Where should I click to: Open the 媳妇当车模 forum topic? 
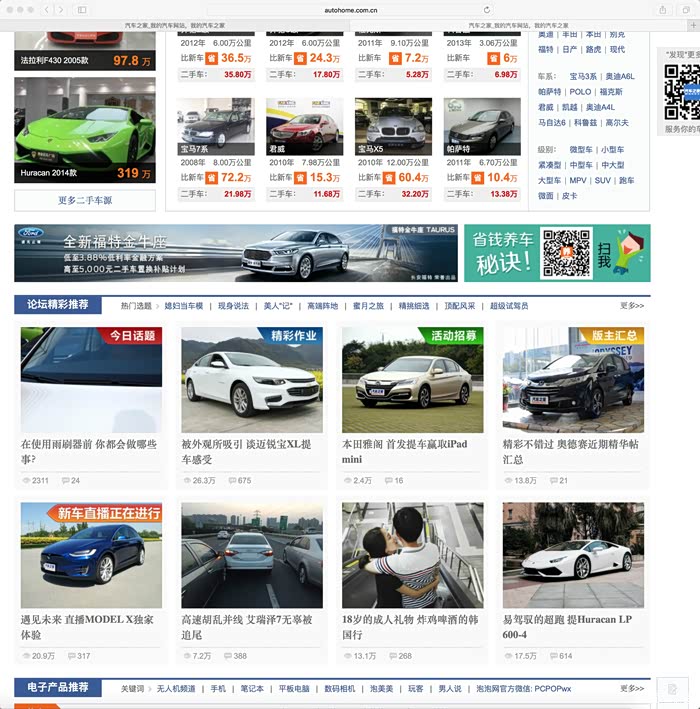(x=184, y=306)
